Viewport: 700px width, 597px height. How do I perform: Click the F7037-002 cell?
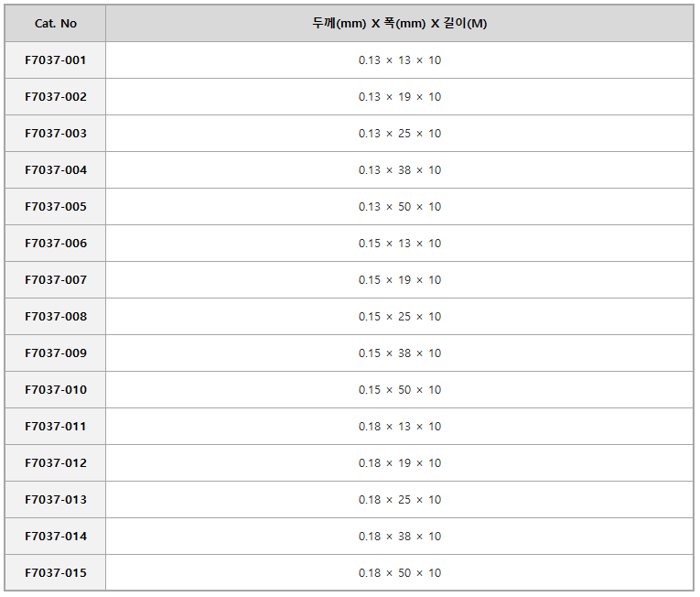(x=55, y=96)
